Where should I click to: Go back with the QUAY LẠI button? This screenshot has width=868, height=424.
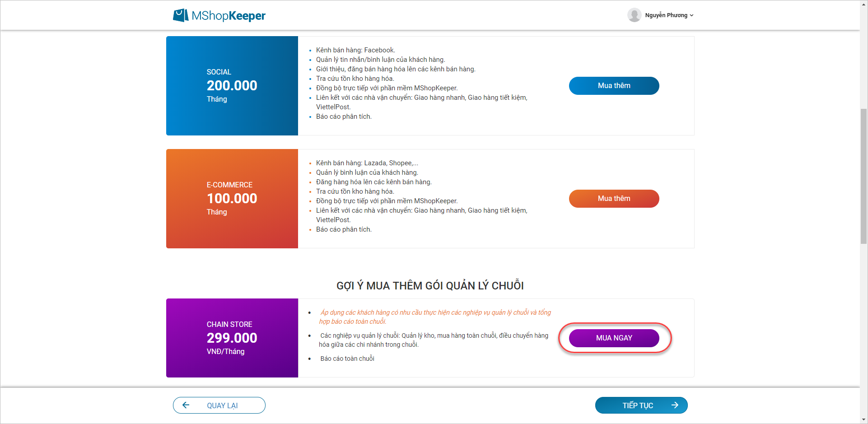click(219, 405)
